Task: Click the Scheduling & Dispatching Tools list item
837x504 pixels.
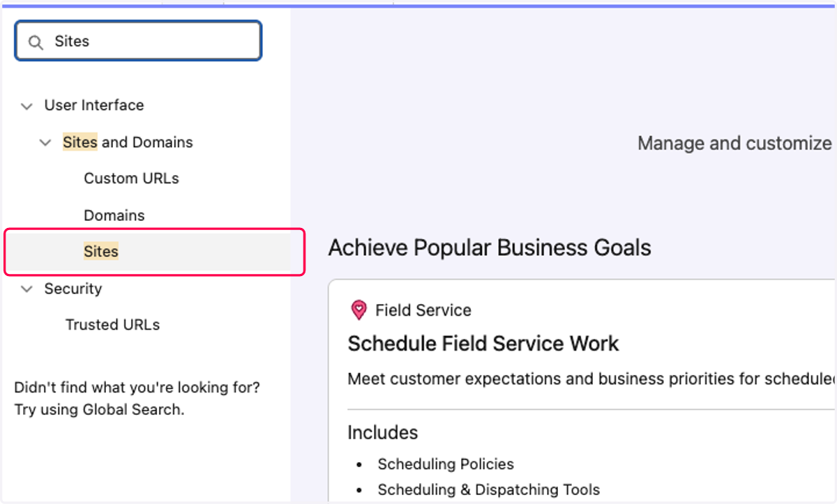Action: click(x=489, y=490)
